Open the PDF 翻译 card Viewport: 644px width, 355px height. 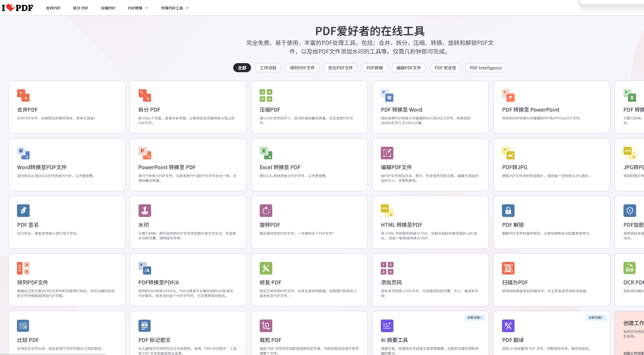[x=551, y=333]
